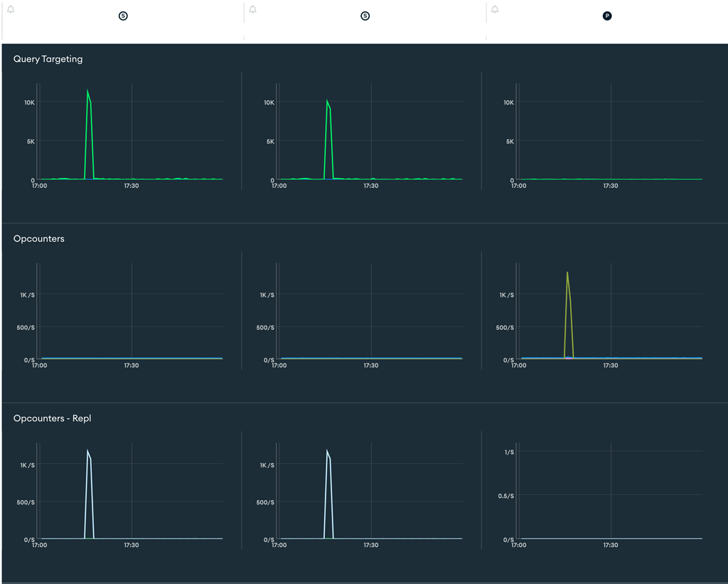Click the secondary 'S' badge in the first column

click(x=123, y=16)
